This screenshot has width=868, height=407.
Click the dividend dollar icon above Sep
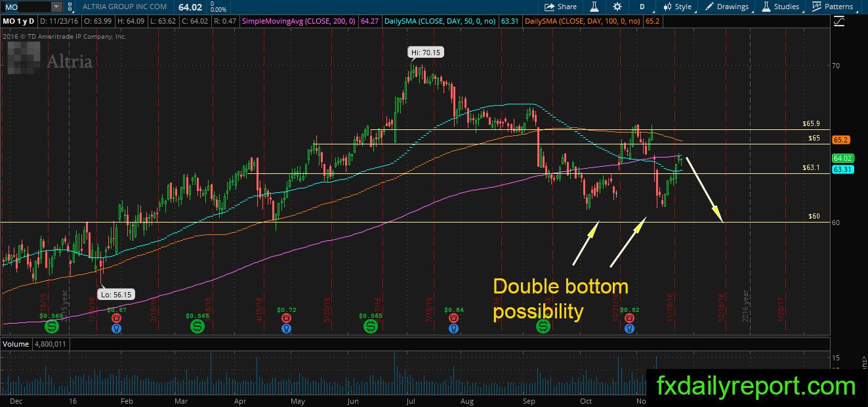click(x=543, y=326)
